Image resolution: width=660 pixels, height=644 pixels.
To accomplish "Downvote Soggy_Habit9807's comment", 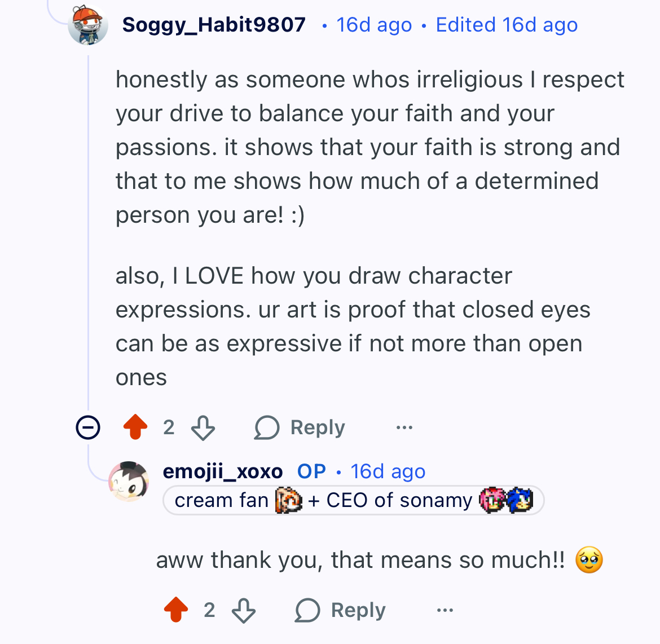I will click(x=203, y=427).
